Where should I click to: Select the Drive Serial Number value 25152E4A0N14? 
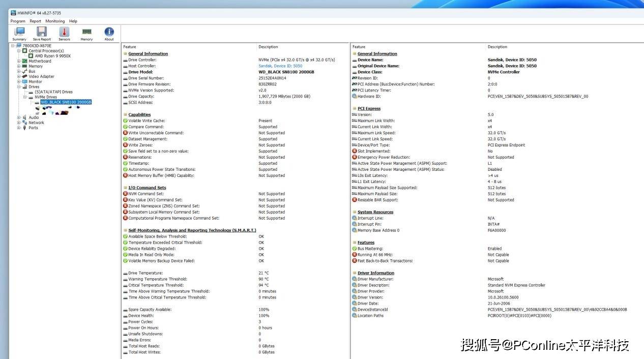tap(272, 78)
